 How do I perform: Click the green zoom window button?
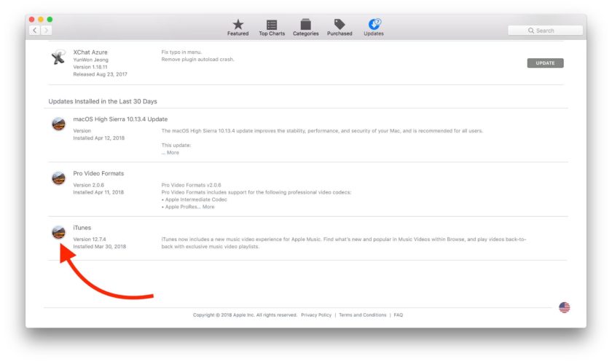coord(50,20)
